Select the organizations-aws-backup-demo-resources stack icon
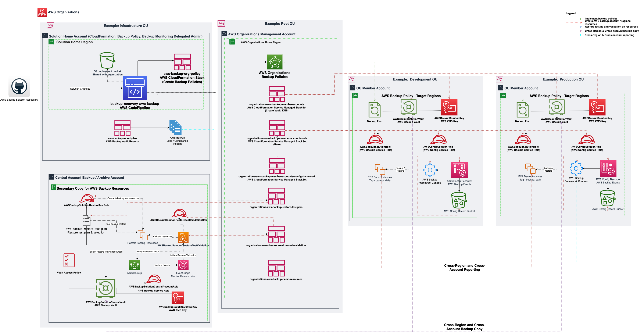Viewport: 644px width, 336px height. tap(276, 268)
